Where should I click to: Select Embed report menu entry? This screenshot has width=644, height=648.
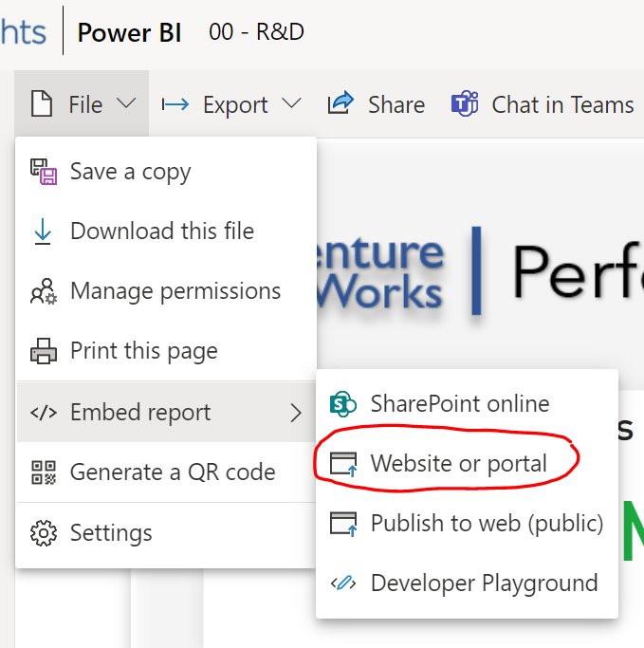pyautogui.click(x=166, y=412)
